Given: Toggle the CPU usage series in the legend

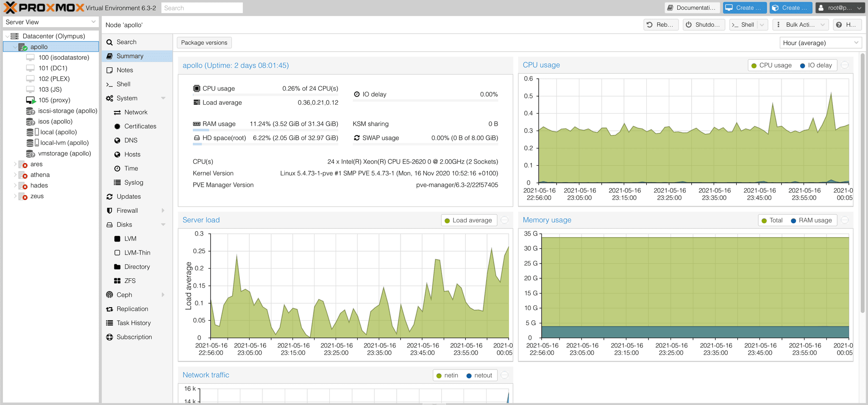Looking at the screenshot, I should pos(771,65).
